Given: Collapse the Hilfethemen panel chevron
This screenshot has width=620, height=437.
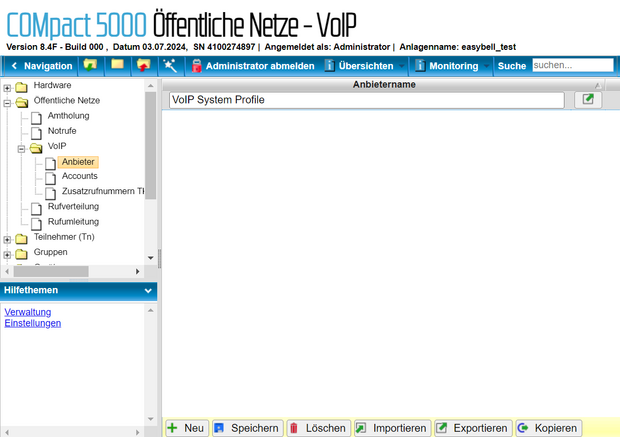Looking at the screenshot, I should click(148, 291).
